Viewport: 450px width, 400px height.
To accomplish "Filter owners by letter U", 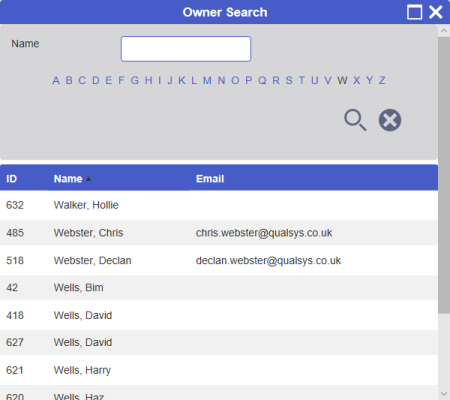I will click(315, 80).
